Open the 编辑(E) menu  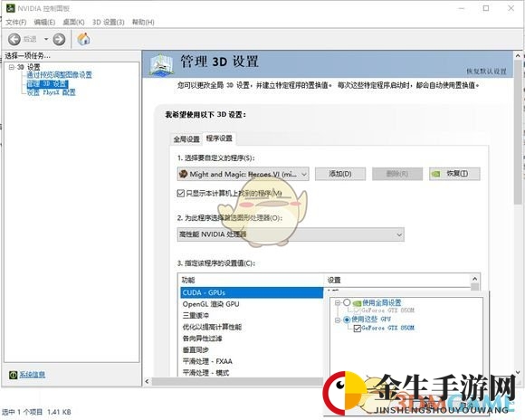tap(44, 22)
